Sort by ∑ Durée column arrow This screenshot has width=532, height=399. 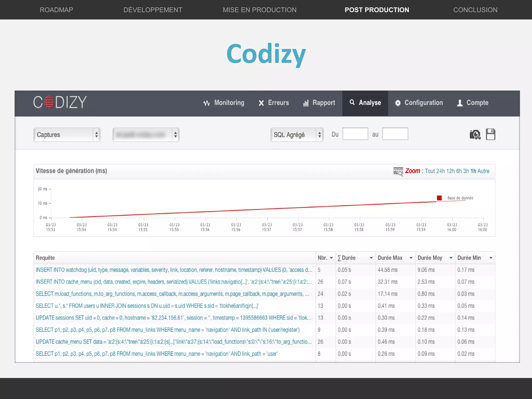coord(371,258)
